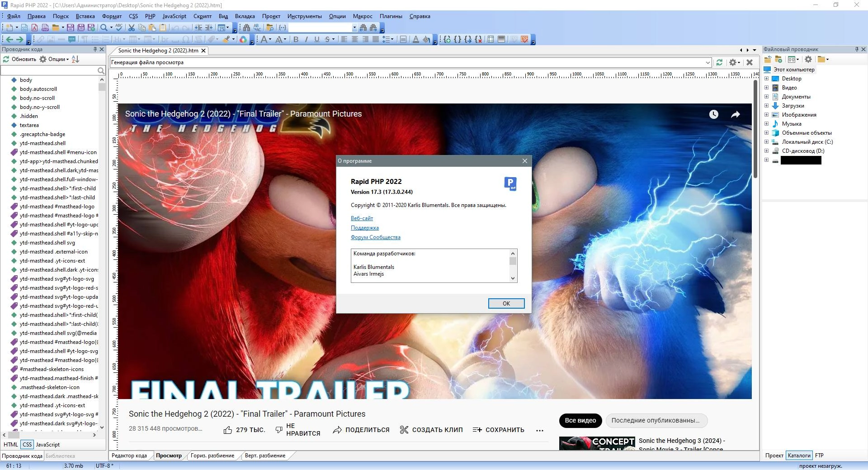Toggle Italic formatting button
The image size is (868, 470).
click(306, 39)
